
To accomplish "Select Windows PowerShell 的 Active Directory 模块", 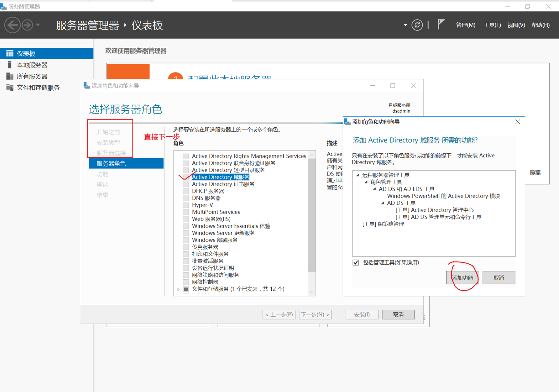I will (x=444, y=196).
